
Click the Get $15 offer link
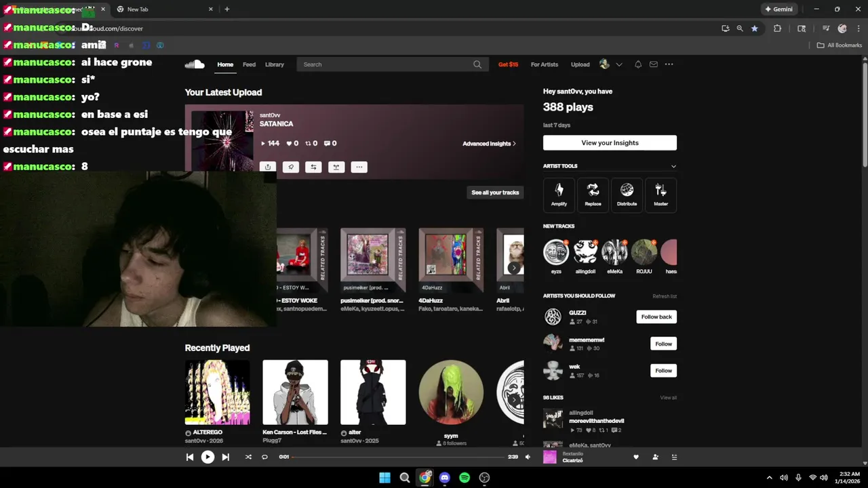click(508, 64)
